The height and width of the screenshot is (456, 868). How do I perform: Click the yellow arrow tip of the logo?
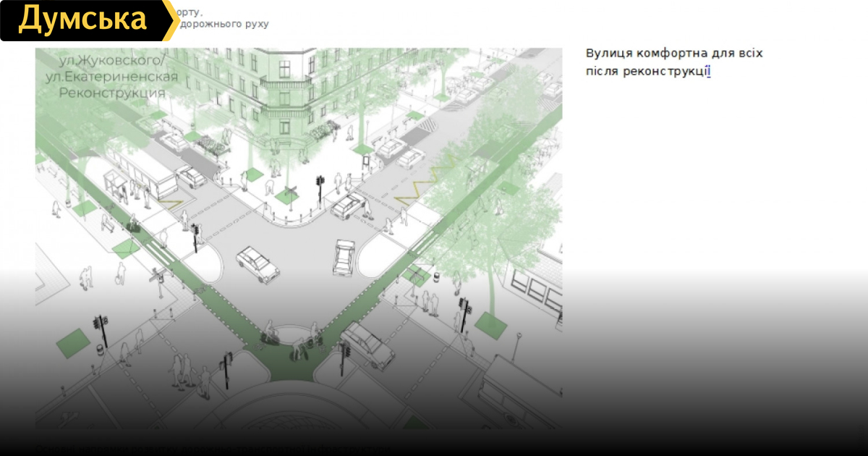tap(172, 20)
